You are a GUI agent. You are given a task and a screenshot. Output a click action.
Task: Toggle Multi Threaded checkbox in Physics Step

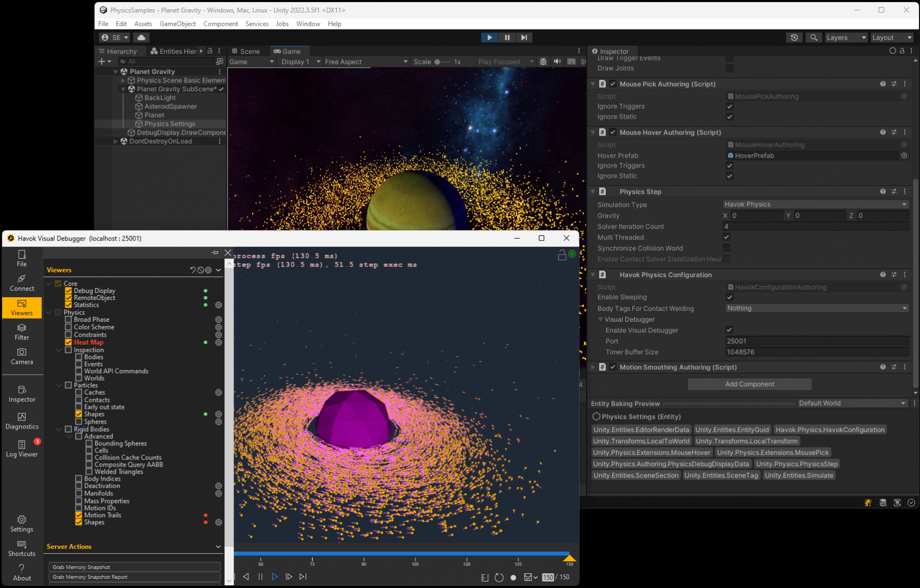coord(726,237)
